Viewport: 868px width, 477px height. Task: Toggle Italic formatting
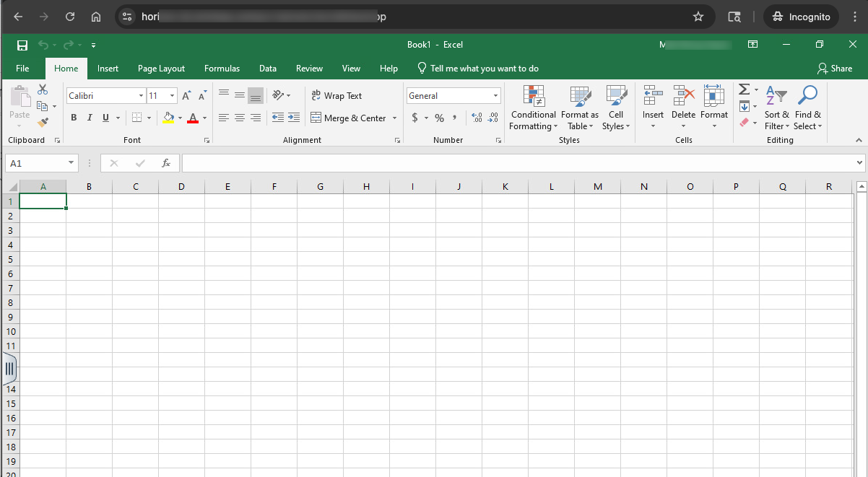pos(90,118)
